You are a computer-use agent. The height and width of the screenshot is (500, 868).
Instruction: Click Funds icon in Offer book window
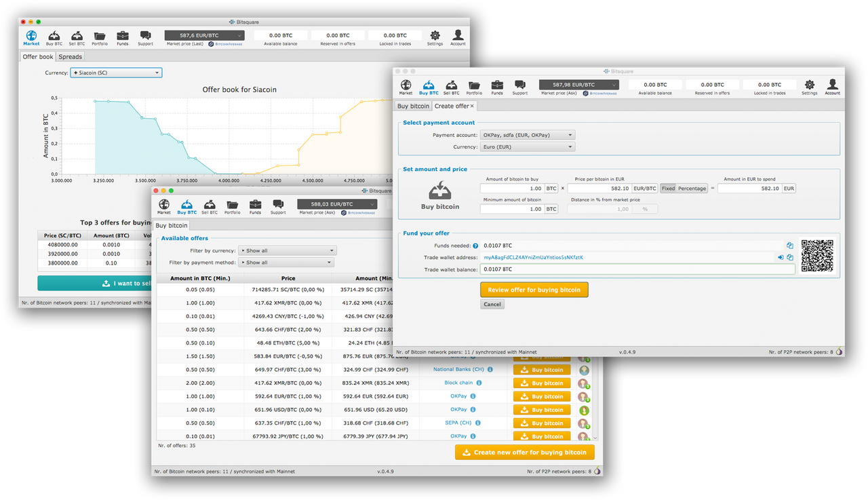123,37
